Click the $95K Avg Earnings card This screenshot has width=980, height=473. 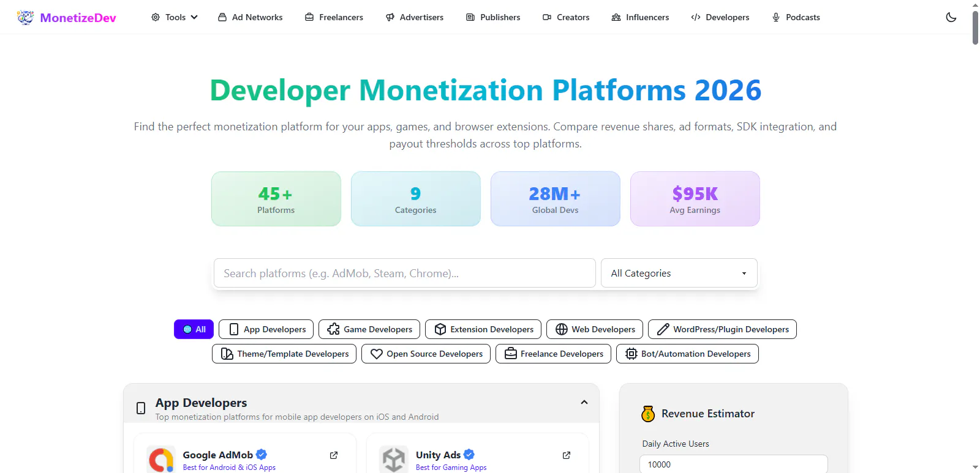click(x=695, y=199)
